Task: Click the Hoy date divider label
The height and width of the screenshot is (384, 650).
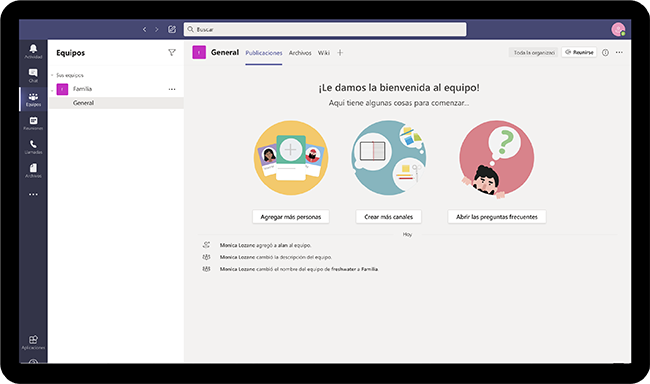Action: 407,234
